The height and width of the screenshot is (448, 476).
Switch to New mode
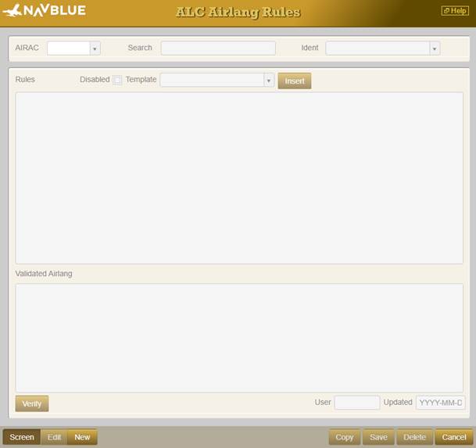point(82,437)
